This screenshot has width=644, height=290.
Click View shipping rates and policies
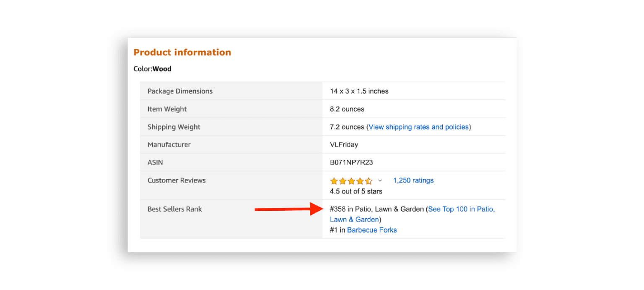point(418,127)
